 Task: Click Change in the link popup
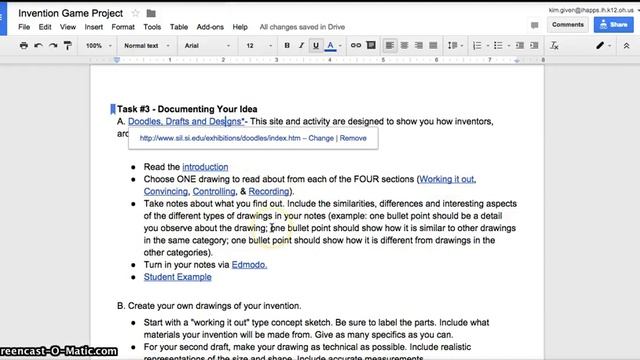point(321,138)
